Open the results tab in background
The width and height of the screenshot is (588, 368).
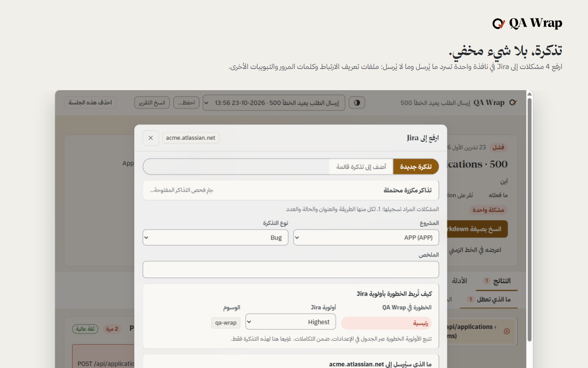[x=498, y=281]
